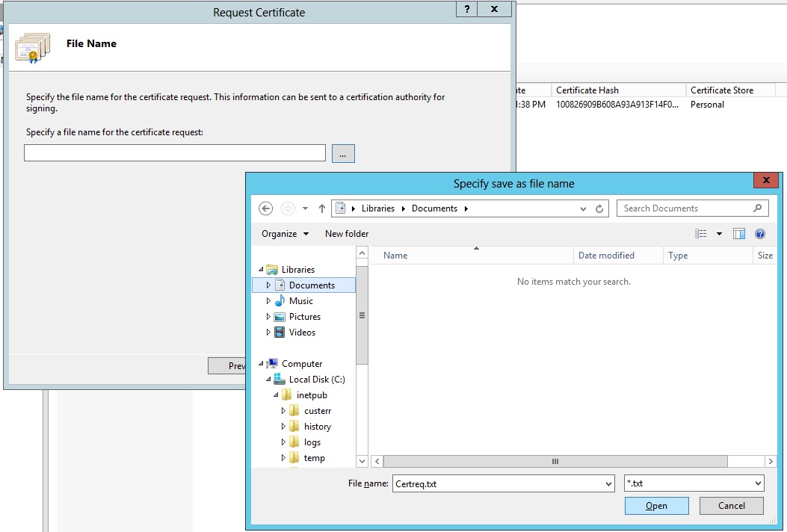The image size is (787, 532).
Task: Toggle the preview pane icon
Action: [x=739, y=234]
